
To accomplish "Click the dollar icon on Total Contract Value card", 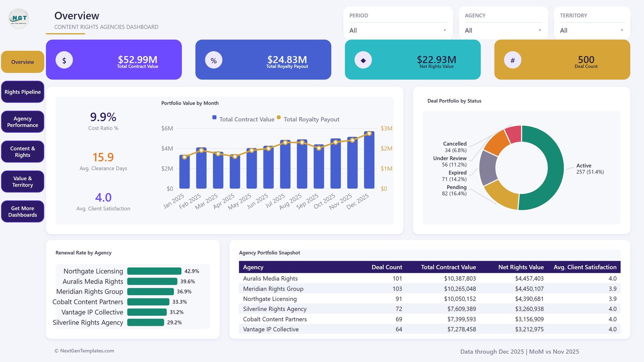I will 64,60.
